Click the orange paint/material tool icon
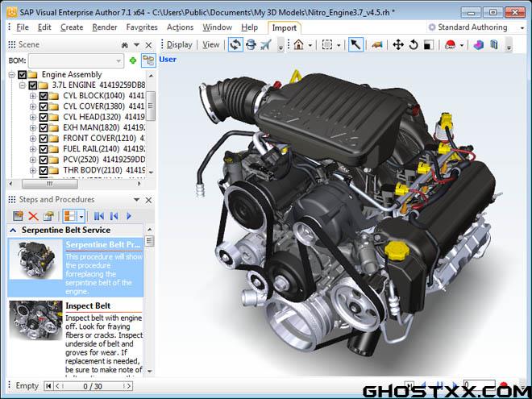This screenshot has width=532, height=399. [x=377, y=45]
